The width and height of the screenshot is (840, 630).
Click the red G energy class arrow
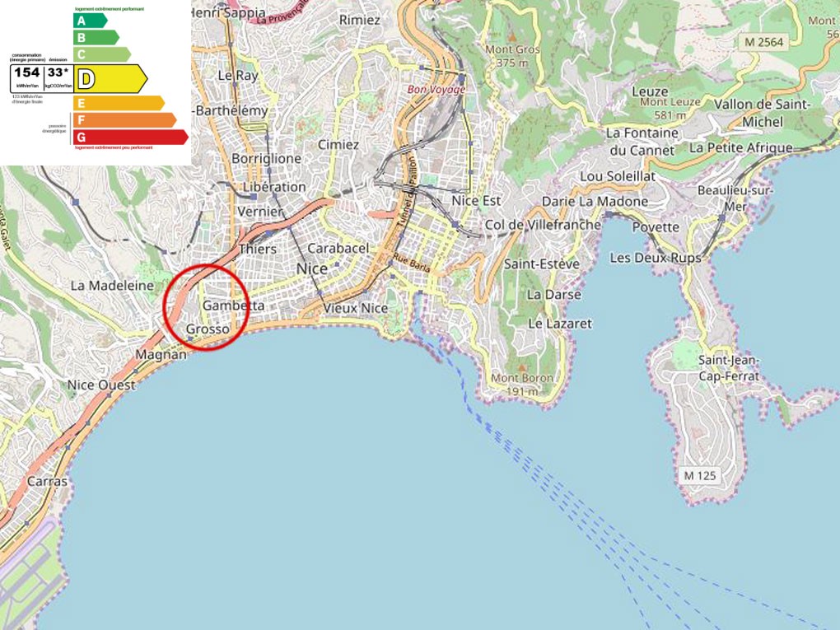pos(131,137)
